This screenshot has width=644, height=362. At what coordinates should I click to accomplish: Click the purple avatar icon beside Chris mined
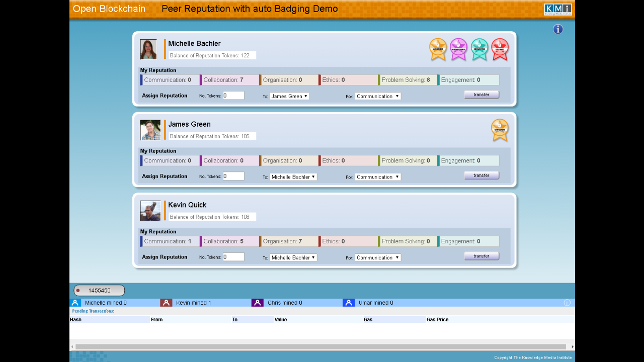[x=258, y=302]
